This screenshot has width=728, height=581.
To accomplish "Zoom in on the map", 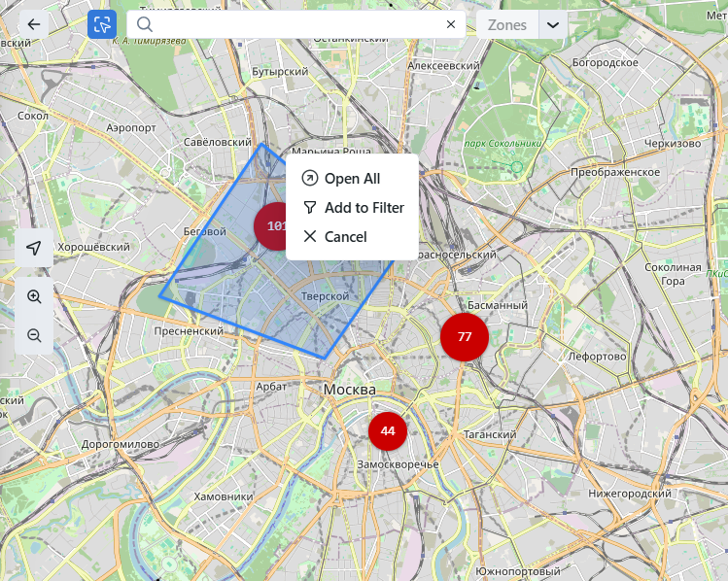I will tap(34, 296).
